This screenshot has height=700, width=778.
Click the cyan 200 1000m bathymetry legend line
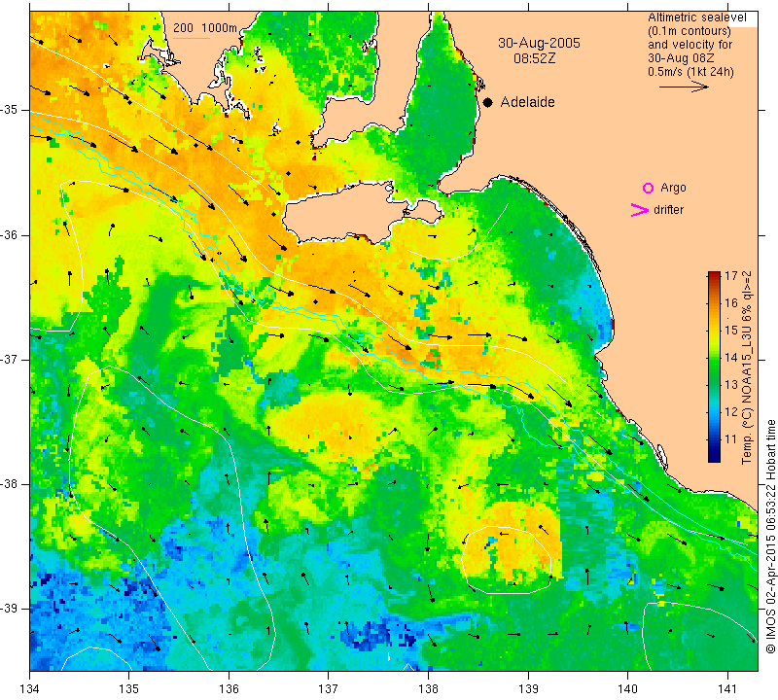[x=192, y=38]
